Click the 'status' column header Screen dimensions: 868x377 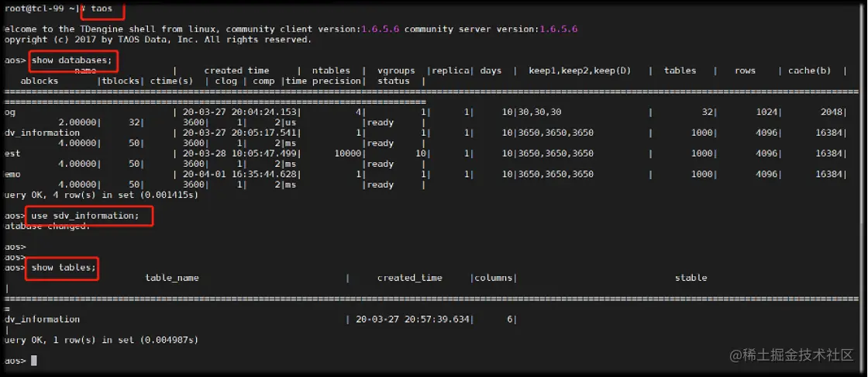pos(394,81)
